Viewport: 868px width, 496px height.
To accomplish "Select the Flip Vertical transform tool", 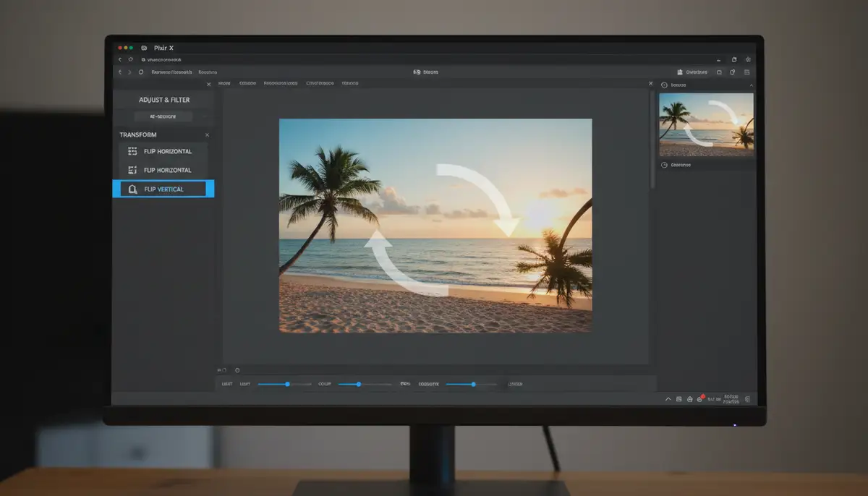I will tap(164, 188).
